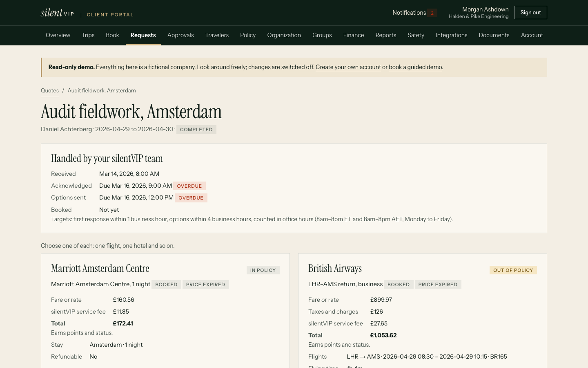Click BOOKED badge on Marriott Amsterdam Centre

pos(166,285)
